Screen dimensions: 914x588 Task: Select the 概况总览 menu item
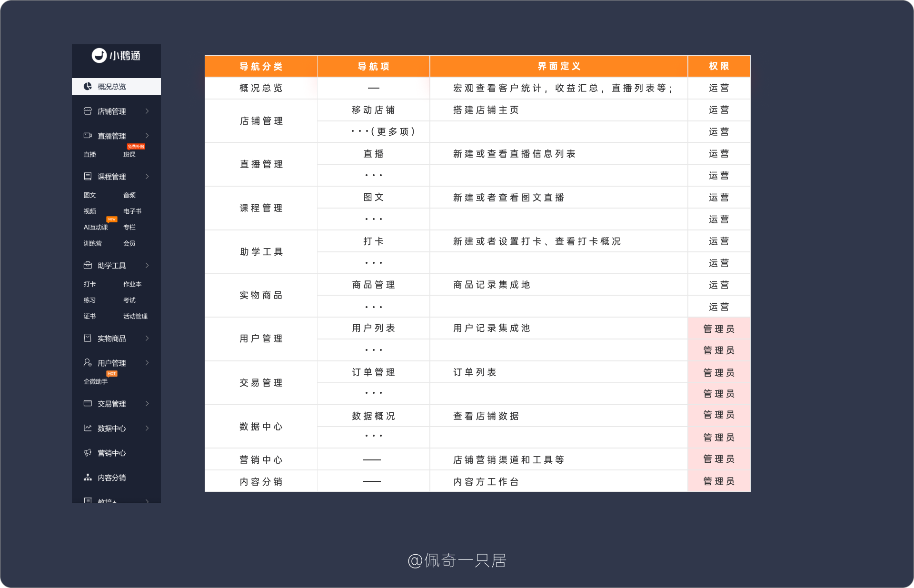click(112, 87)
